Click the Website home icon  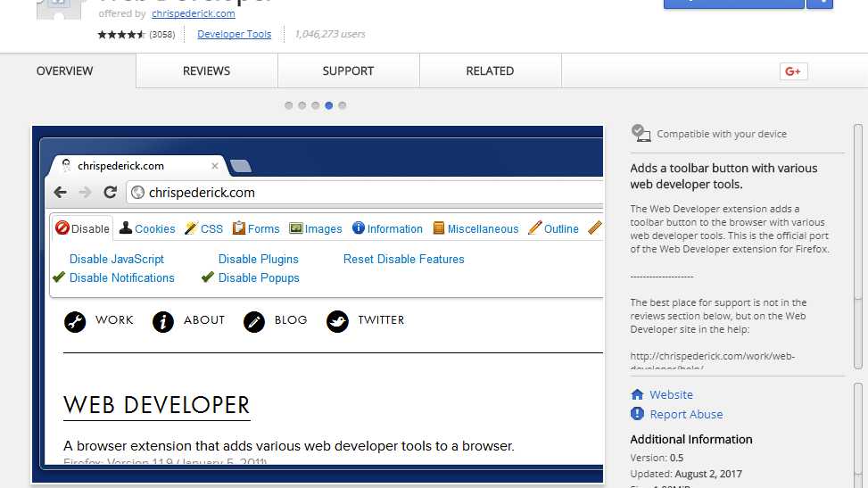point(637,394)
